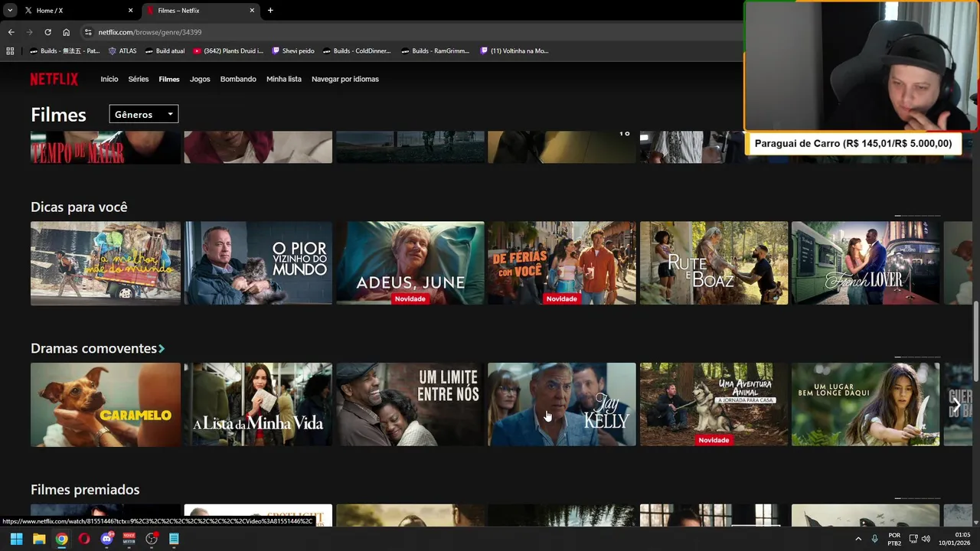Screen dimensions: 980x551
Task: Open the Builds - Pat... bookmark
Action: pyautogui.click(x=64, y=51)
